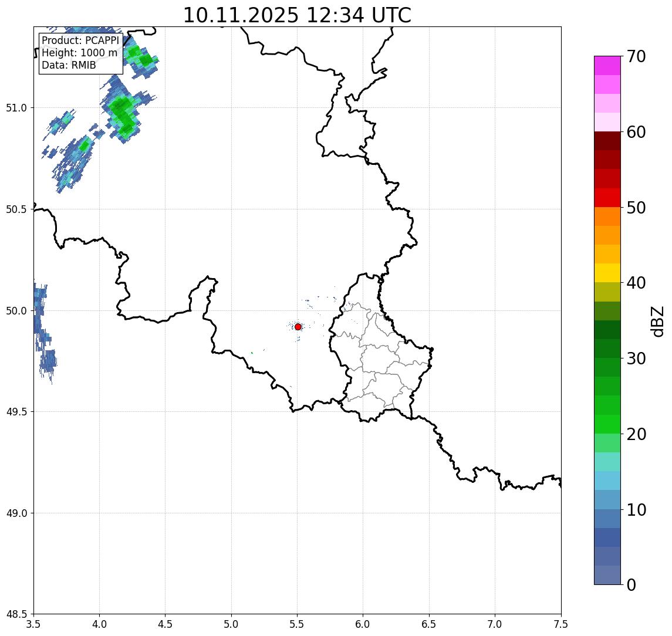Click the longitude axis label 6.0
The width and height of the screenshot is (672, 636).
pos(363,624)
